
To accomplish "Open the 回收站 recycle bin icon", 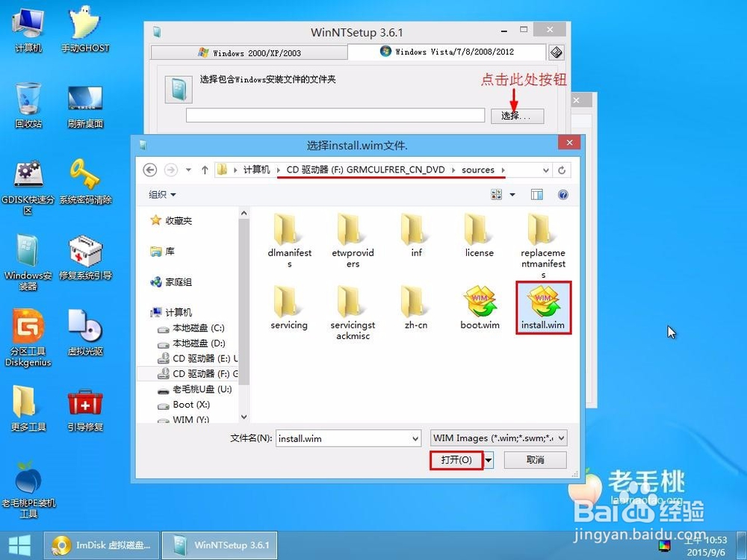I will [28, 105].
